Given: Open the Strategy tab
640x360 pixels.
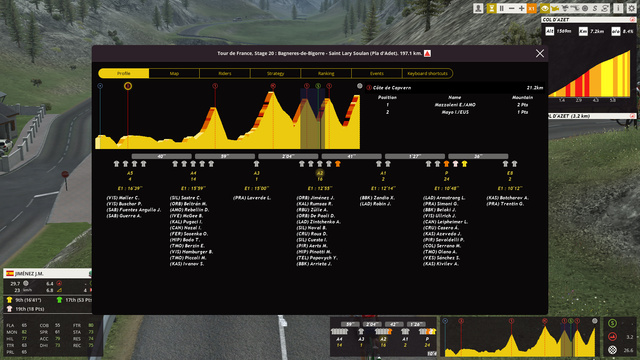Looking at the screenshot, I should pos(276,73).
